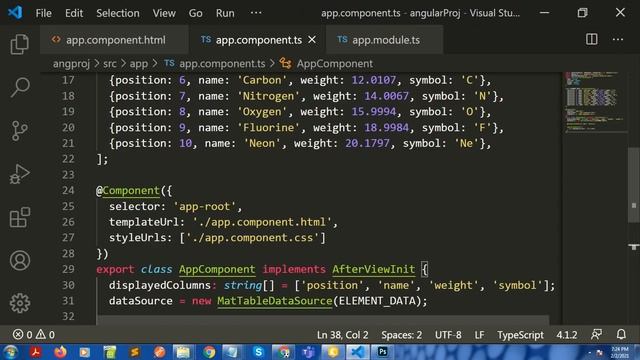Open Firefox from the taskbar

[60, 352]
